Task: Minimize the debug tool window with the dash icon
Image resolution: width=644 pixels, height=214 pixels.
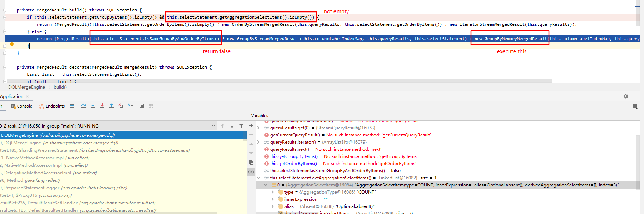Action: [635, 96]
